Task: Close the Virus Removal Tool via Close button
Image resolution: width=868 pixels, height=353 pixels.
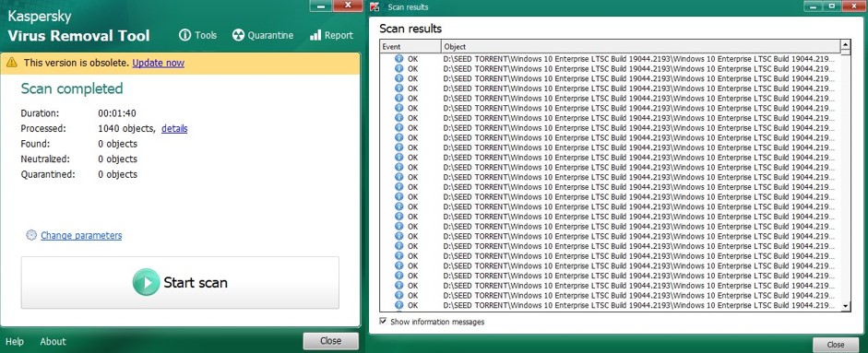Action: tap(330, 341)
